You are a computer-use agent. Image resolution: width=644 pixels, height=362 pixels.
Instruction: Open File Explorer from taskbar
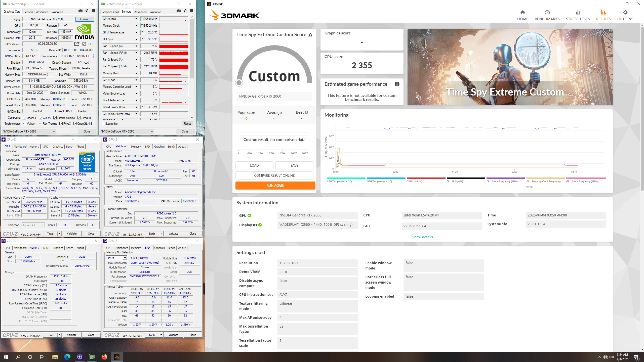click(x=55, y=357)
